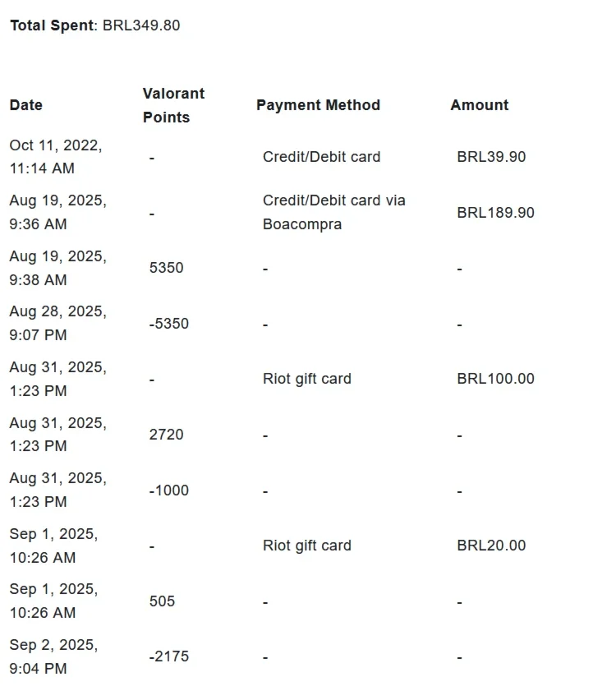Click Credit/Debit card via Boacompra cell
593x700 pixels.
point(333,212)
